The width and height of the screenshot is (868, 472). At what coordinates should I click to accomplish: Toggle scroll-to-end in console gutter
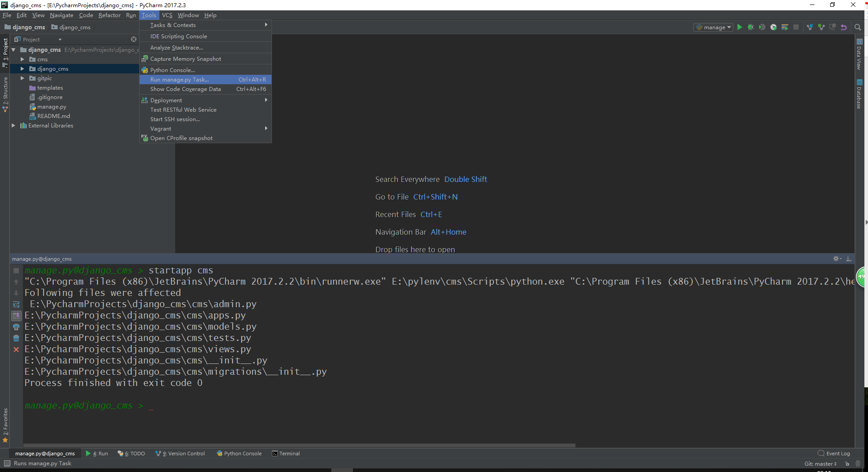point(16,316)
